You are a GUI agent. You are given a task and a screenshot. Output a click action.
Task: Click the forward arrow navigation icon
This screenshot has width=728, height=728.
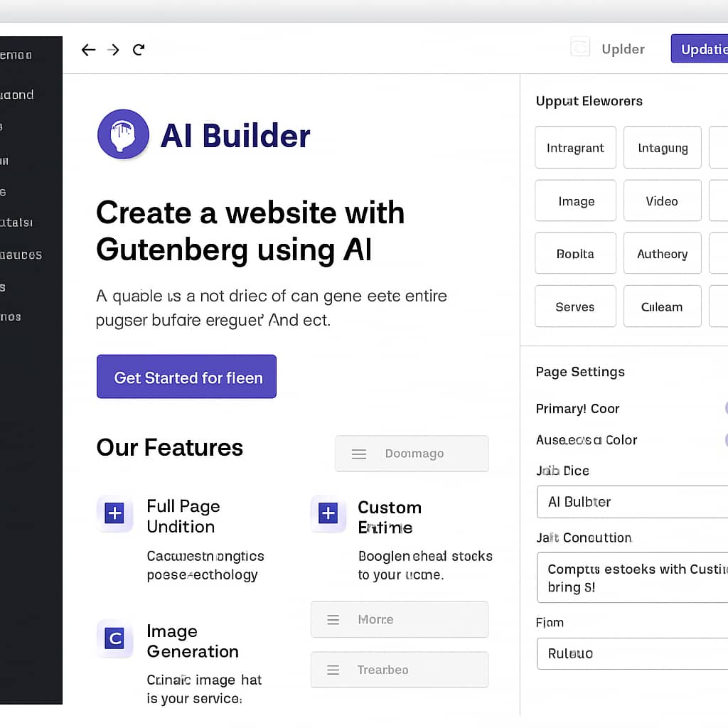(113, 50)
